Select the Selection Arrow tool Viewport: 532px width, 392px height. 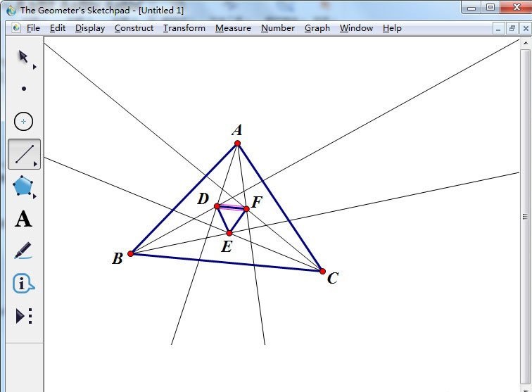tap(23, 57)
